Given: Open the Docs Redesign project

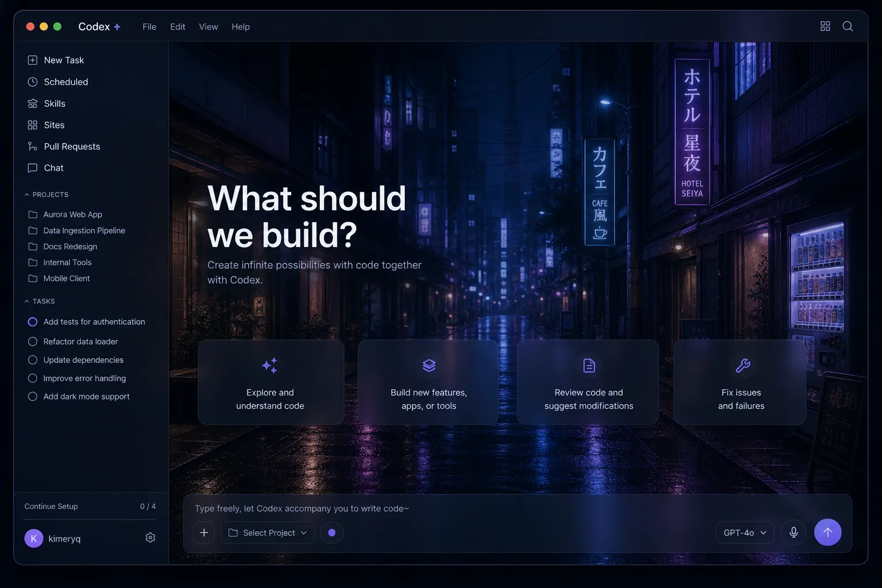Looking at the screenshot, I should tap(70, 246).
